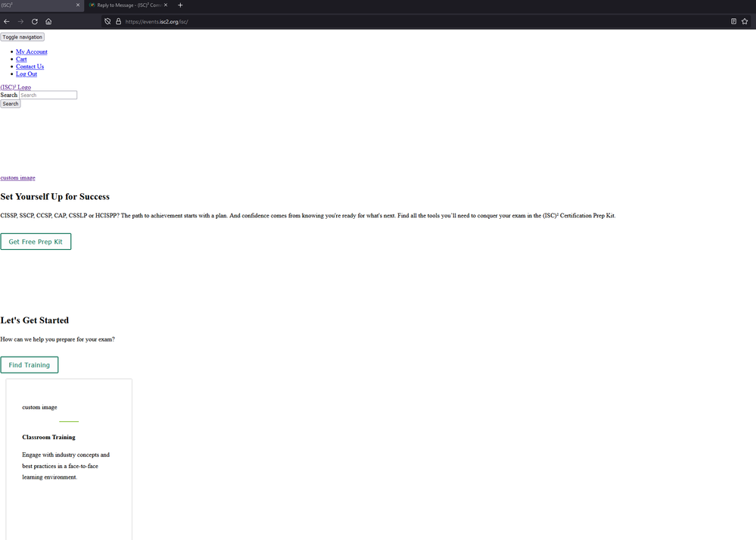
Task: Switch to the Reply to Message tab
Action: point(125,5)
